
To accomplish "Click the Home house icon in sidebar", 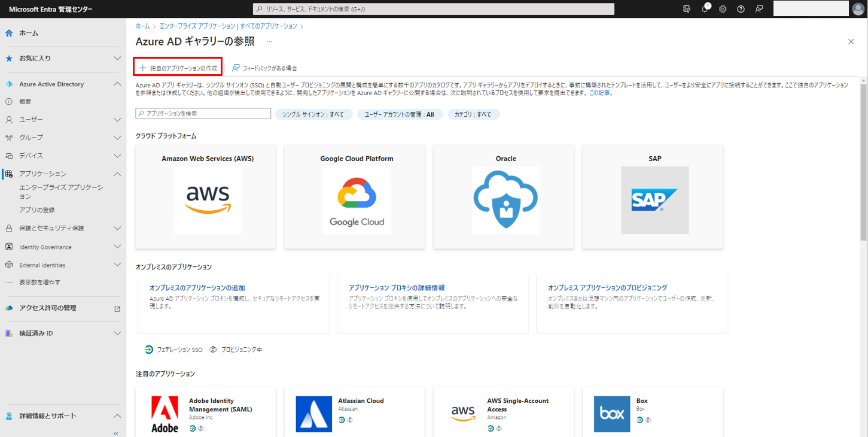I will (x=9, y=33).
